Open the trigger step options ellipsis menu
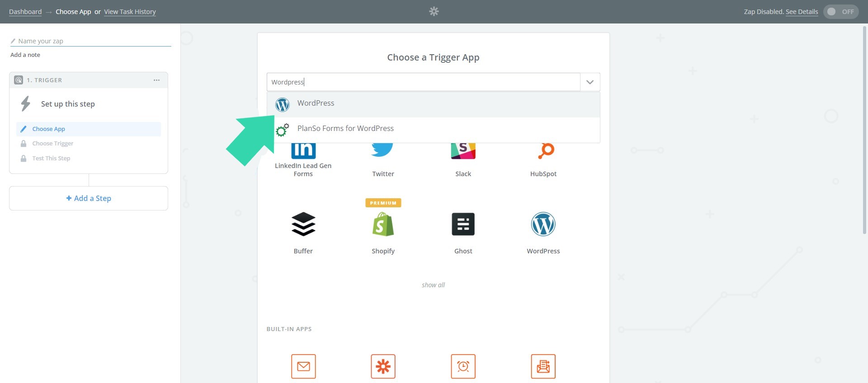 click(156, 80)
